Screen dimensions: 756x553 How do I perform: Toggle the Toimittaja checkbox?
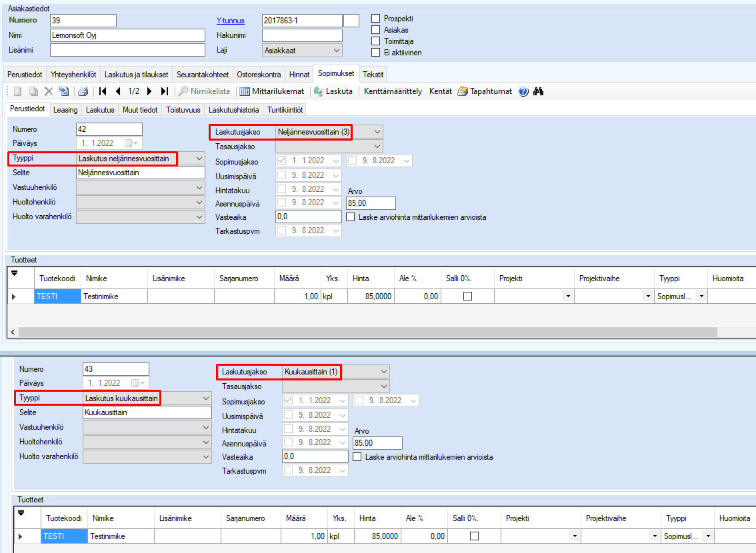[x=375, y=41]
